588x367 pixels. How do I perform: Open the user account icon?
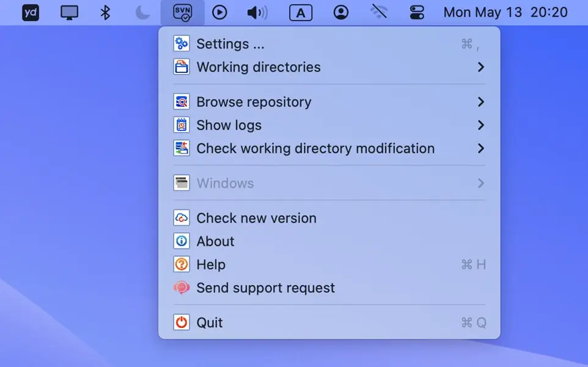pyautogui.click(x=341, y=12)
